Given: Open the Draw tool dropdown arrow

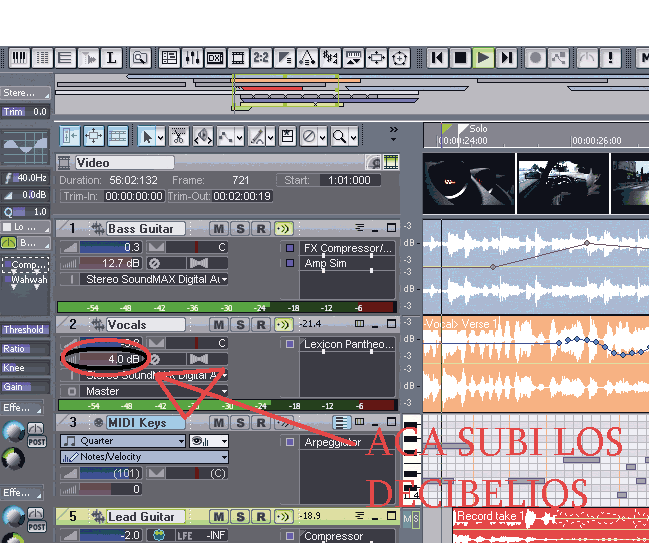Looking at the screenshot, I should 271,136.
